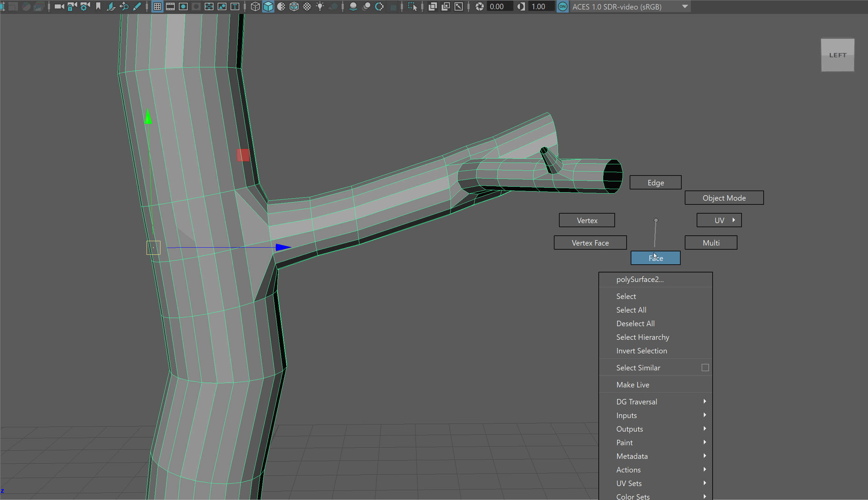Switch to Vertex Face mode
This screenshot has height=500, width=868.
(x=590, y=243)
